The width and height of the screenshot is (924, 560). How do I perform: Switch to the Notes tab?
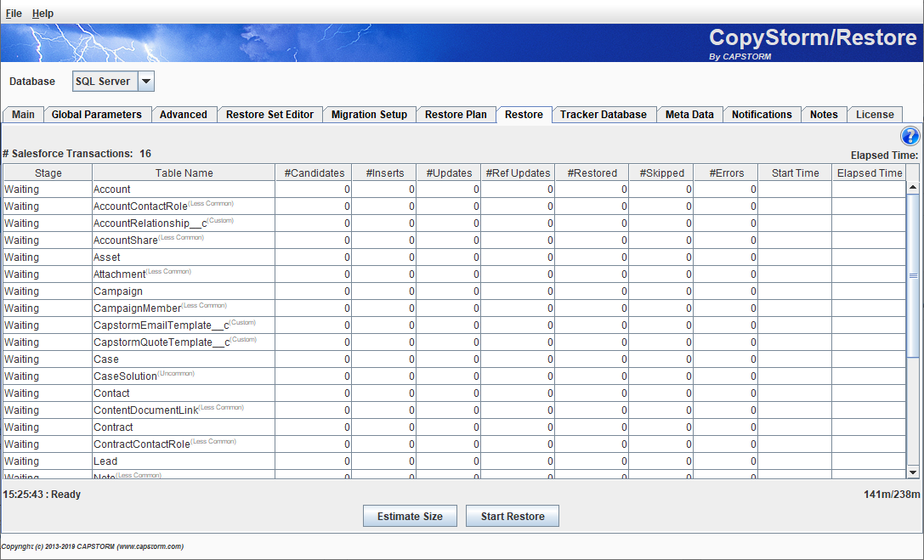click(x=824, y=114)
